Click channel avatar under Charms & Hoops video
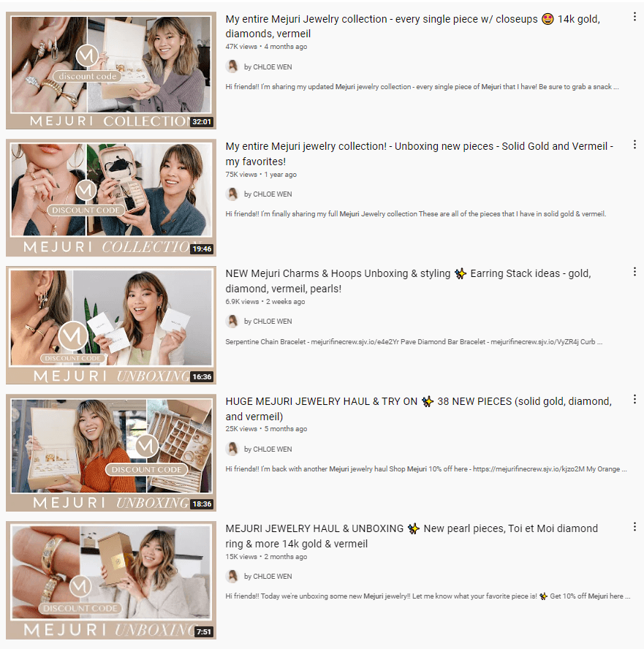Image resolution: width=644 pixels, height=649 pixels. (232, 321)
